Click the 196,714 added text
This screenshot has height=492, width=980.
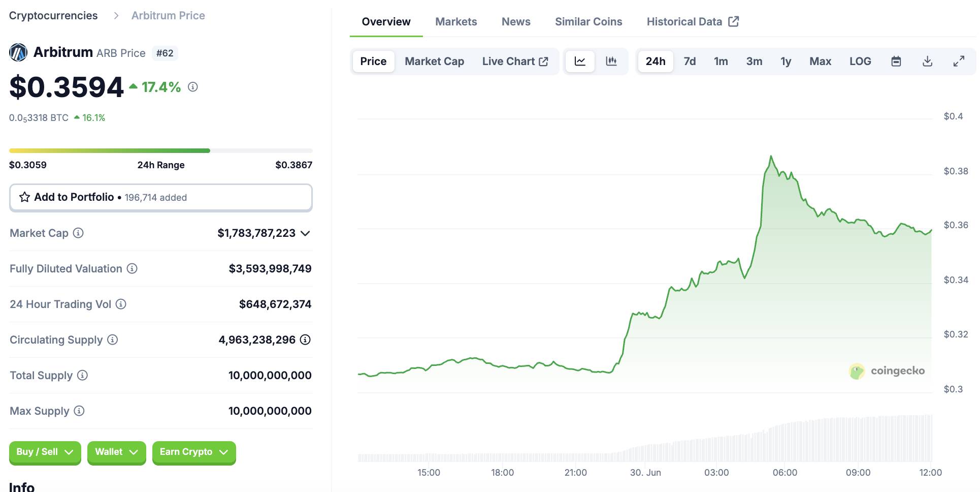tap(156, 198)
